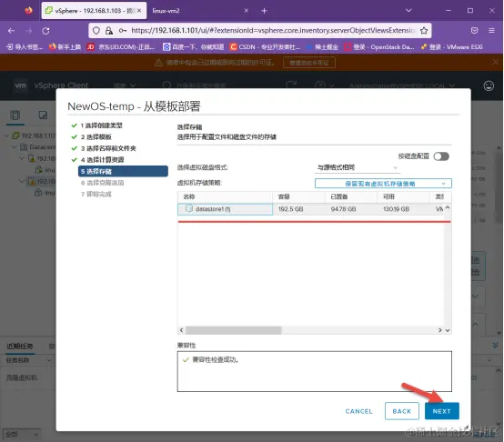Close the vSphere browser tab
The width and height of the screenshot is (504, 442).
coord(139,11)
